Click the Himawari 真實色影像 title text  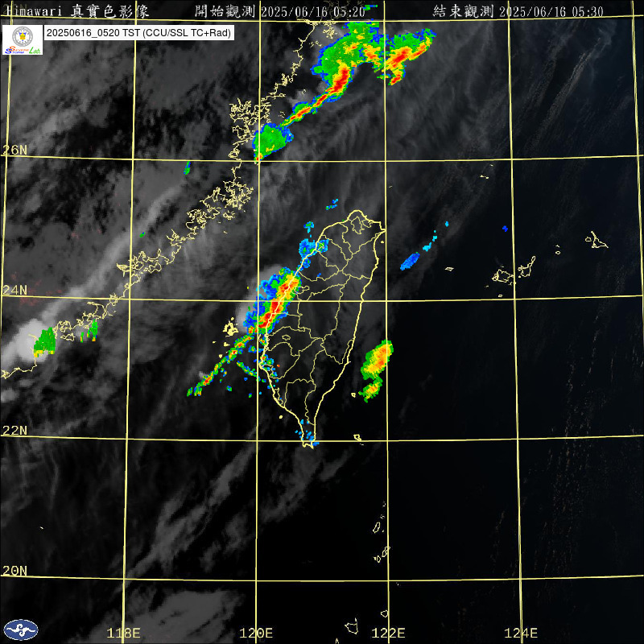click(x=78, y=11)
